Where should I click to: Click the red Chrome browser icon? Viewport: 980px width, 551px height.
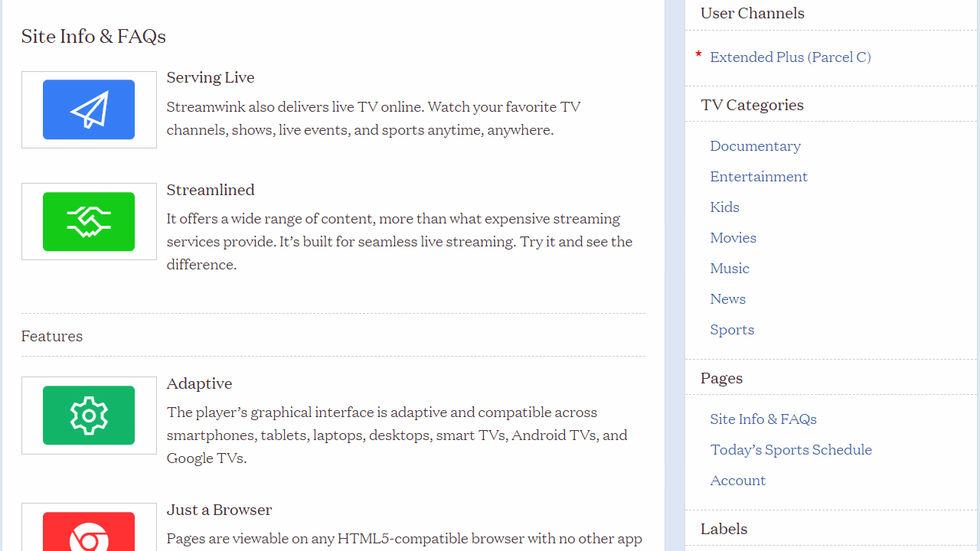click(89, 533)
